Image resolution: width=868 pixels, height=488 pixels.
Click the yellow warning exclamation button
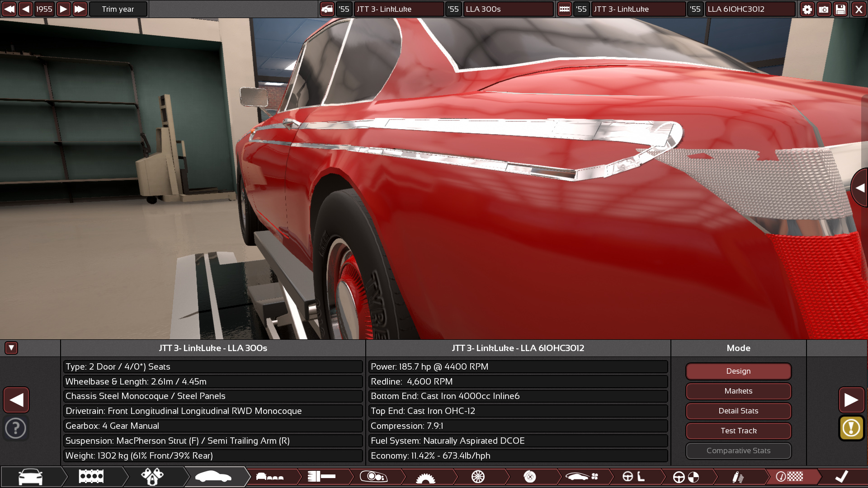[851, 428]
